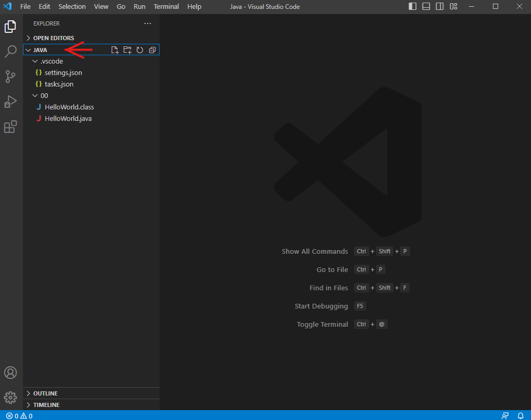The image size is (531, 420).
Task: Click the New File icon in explorer
Action: pos(115,50)
